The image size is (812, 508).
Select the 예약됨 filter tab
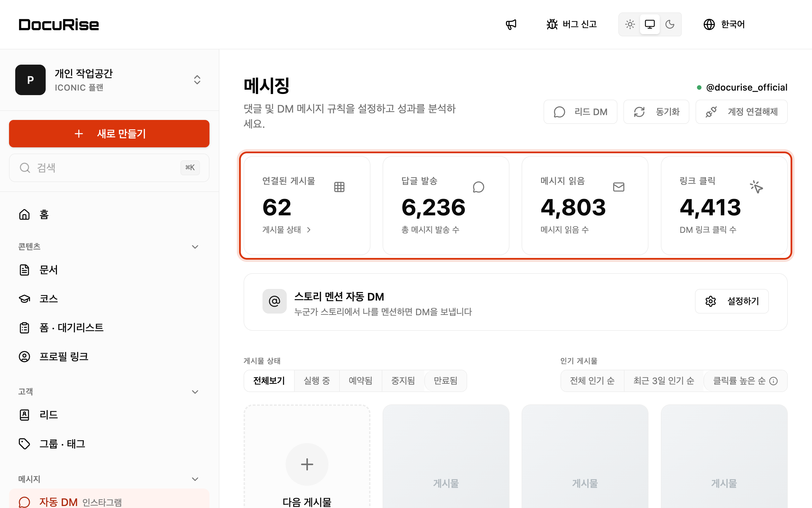(x=360, y=381)
